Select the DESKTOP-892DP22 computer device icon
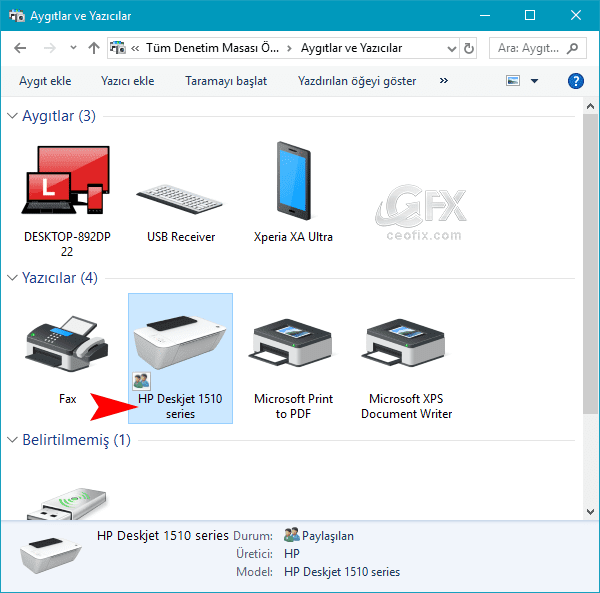Viewport: 600px width, 593px height. tap(66, 180)
